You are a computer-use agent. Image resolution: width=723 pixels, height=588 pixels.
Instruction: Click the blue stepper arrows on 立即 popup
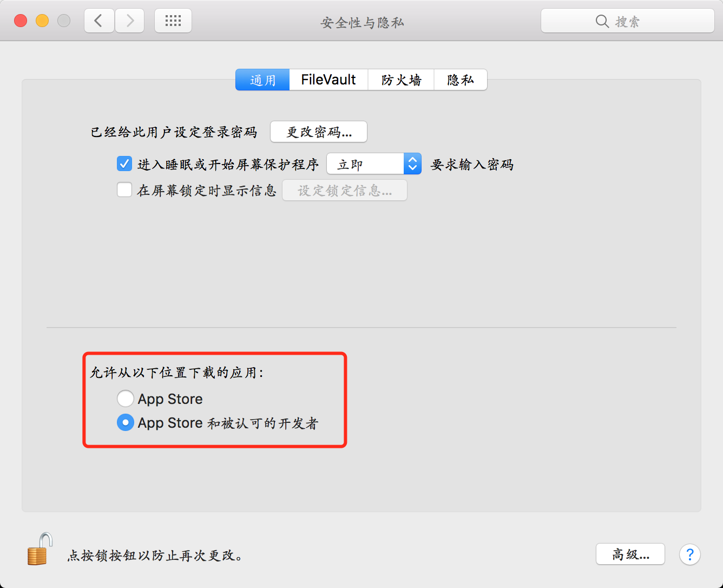(412, 164)
